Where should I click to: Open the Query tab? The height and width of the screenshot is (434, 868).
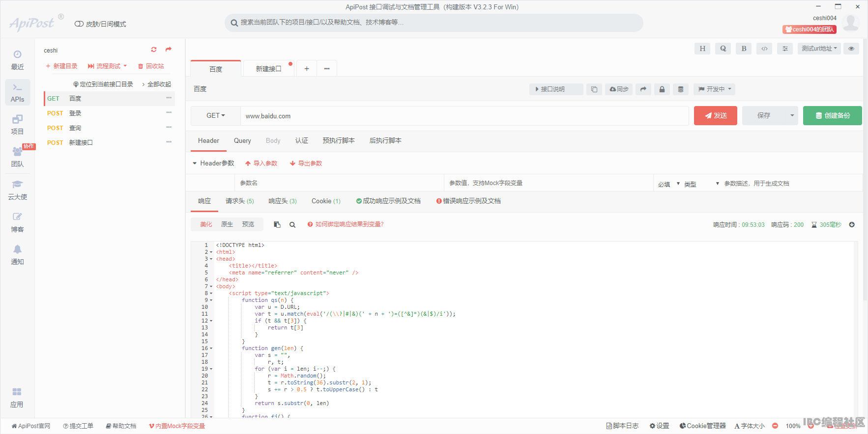coord(242,141)
